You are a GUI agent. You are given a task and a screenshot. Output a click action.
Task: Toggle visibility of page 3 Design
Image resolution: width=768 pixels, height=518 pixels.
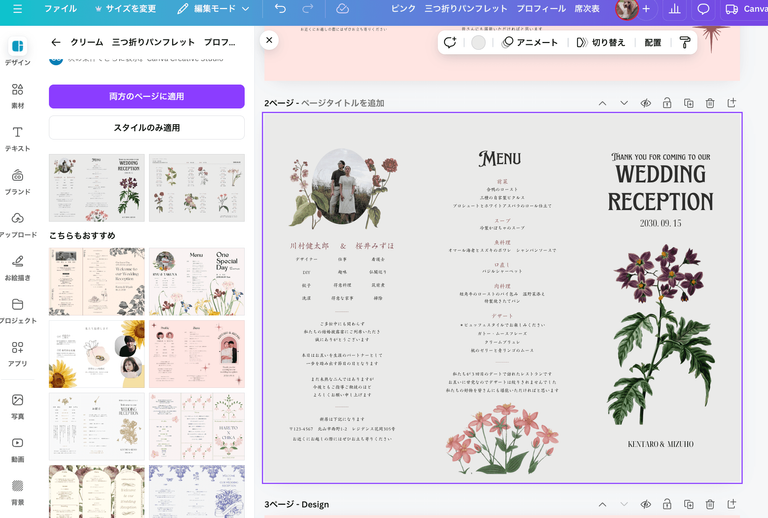(646, 504)
